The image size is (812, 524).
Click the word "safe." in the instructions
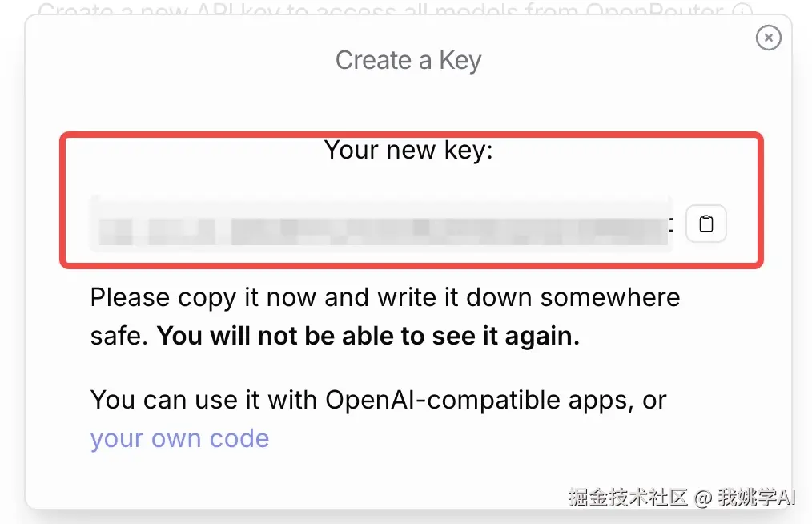[119, 337]
